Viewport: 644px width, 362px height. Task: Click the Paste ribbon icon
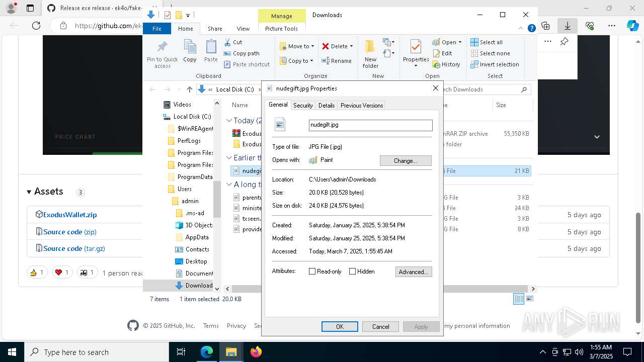[x=211, y=51]
